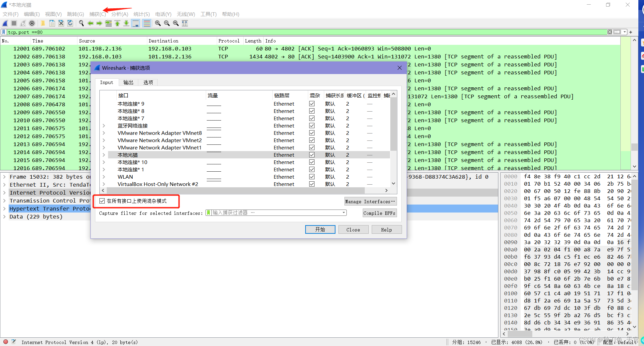Image resolution: width=644 pixels, height=346 pixels.
Task: Click packet list vertical scrollbar
Action: tap(634, 147)
